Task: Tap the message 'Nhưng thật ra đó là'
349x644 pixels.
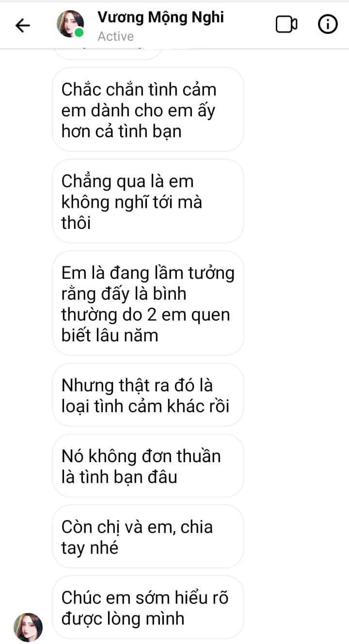Action: [x=148, y=396]
